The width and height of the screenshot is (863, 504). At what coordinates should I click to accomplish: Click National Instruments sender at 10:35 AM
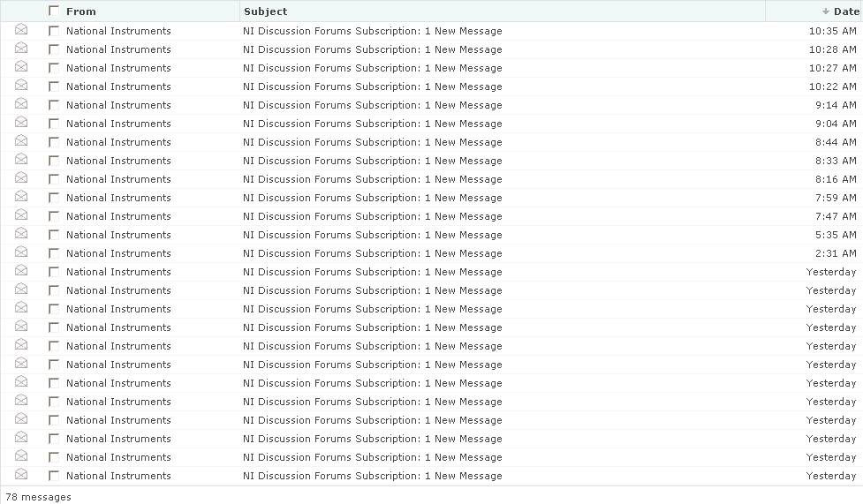[118, 32]
